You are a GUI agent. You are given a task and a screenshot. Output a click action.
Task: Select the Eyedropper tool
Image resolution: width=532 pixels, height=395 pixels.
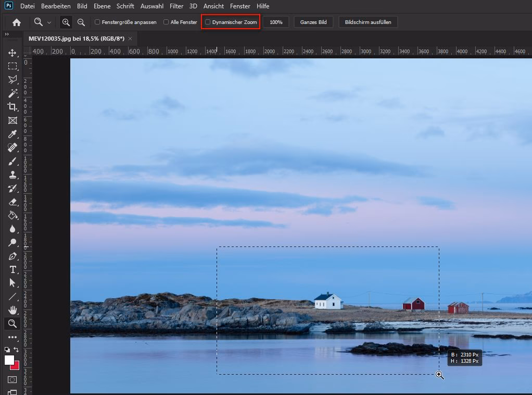coord(12,134)
